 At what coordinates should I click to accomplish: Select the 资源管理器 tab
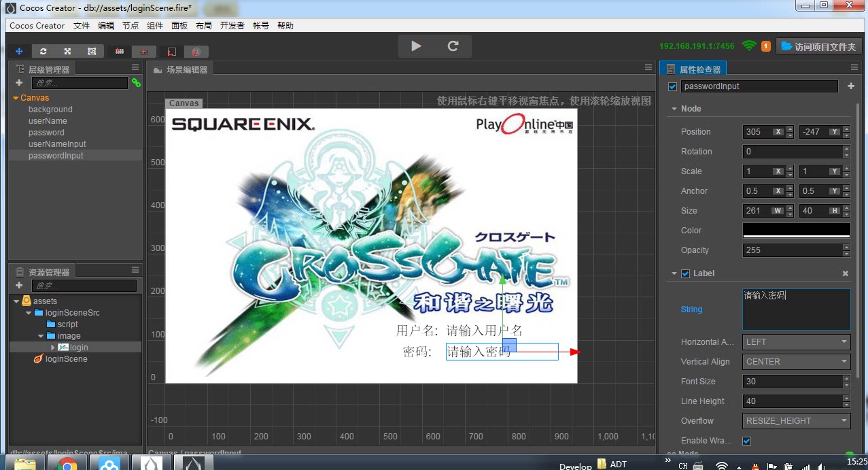click(x=42, y=272)
